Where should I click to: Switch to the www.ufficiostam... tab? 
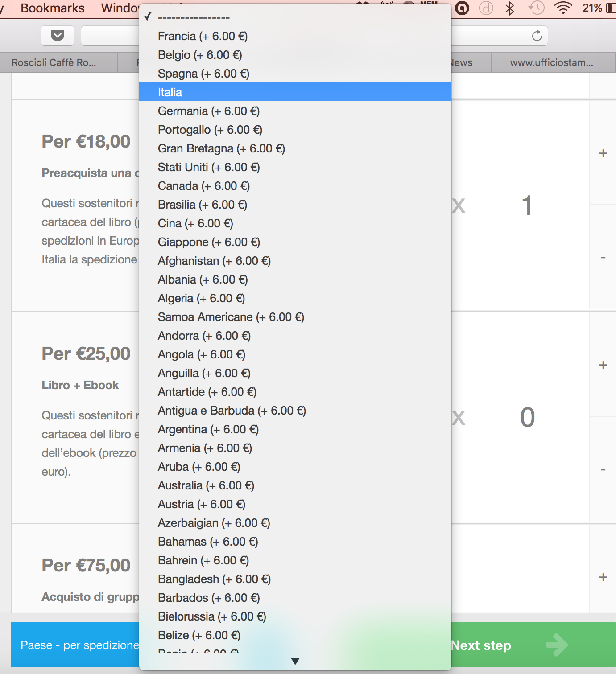pyautogui.click(x=551, y=63)
